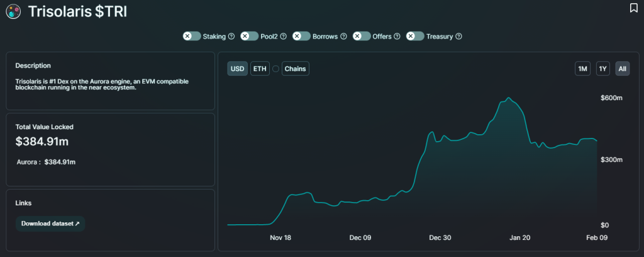This screenshot has width=644, height=257.
Task: Turn on the Treasury switch
Action: click(x=415, y=36)
